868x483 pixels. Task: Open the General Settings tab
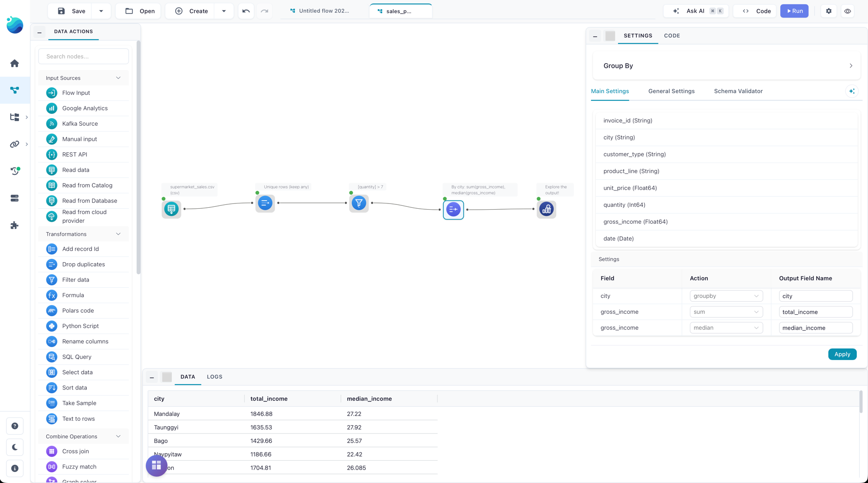coord(671,91)
